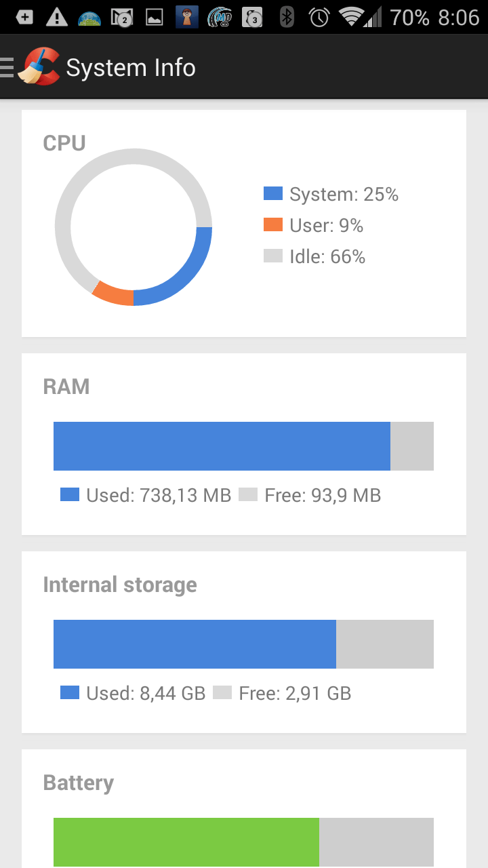
Task: Tap the image notification icon in status bar
Action: pyautogui.click(x=155, y=18)
